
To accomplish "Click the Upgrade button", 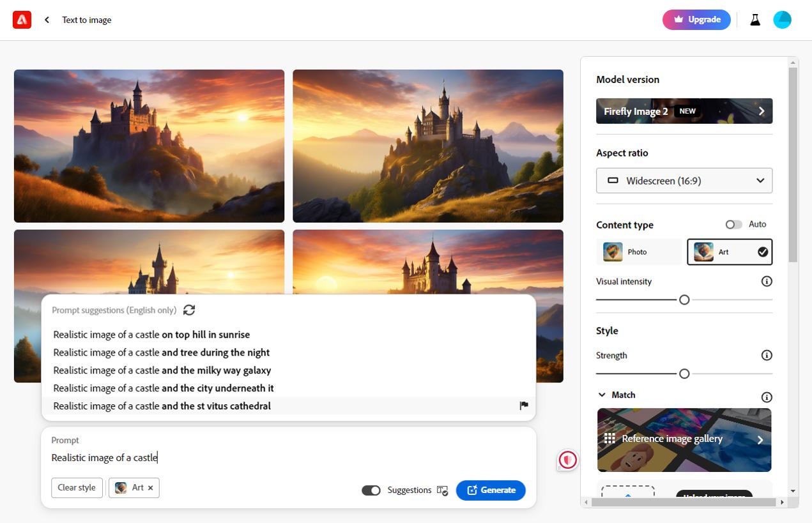I will coord(696,19).
